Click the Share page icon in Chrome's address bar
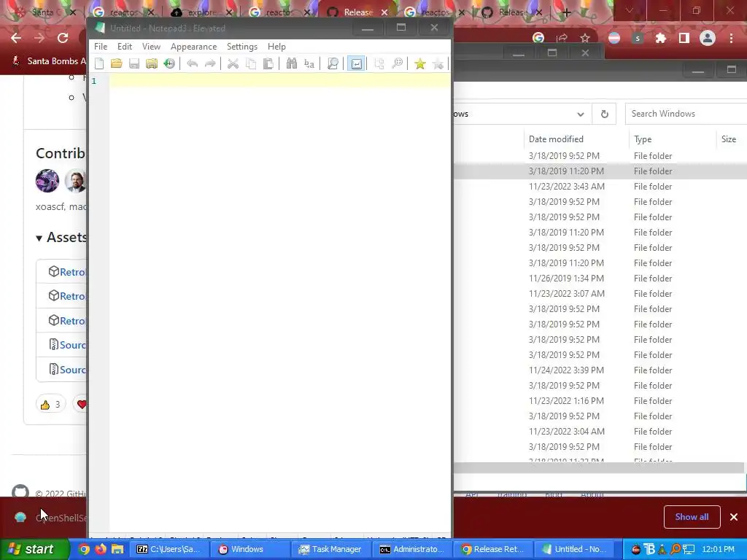 [562, 38]
